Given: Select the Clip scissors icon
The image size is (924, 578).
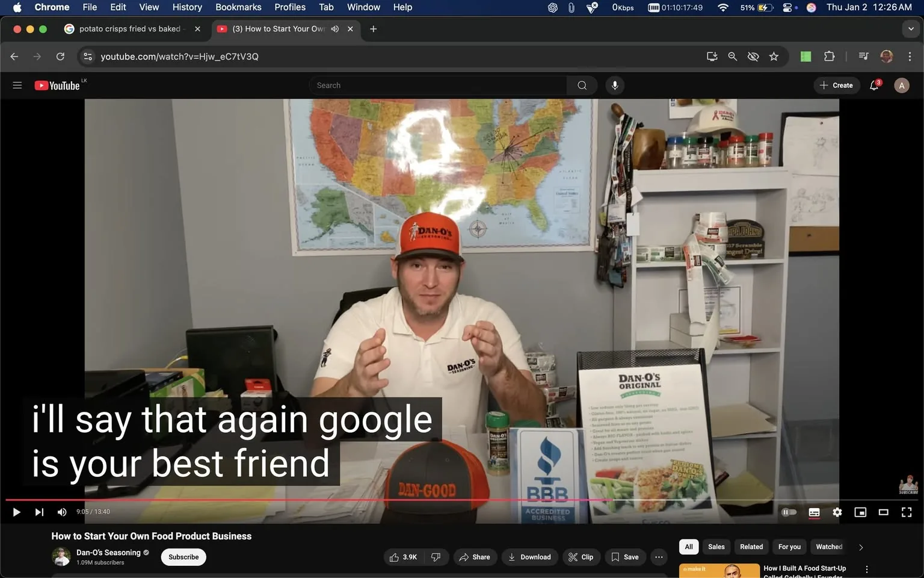Looking at the screenshot, I should pyautogui.click(x=575, y=557).
